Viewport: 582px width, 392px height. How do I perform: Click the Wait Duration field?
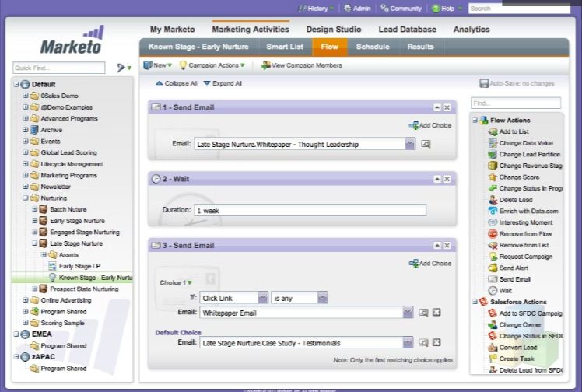point(310,210)
